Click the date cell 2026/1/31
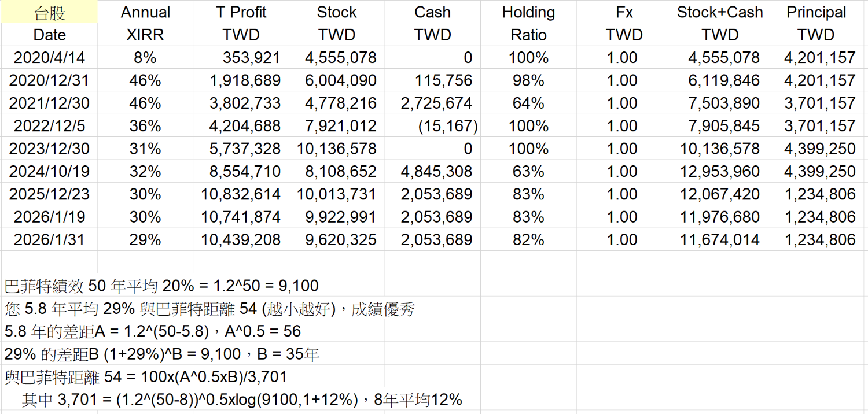 (x=50, y=240)
